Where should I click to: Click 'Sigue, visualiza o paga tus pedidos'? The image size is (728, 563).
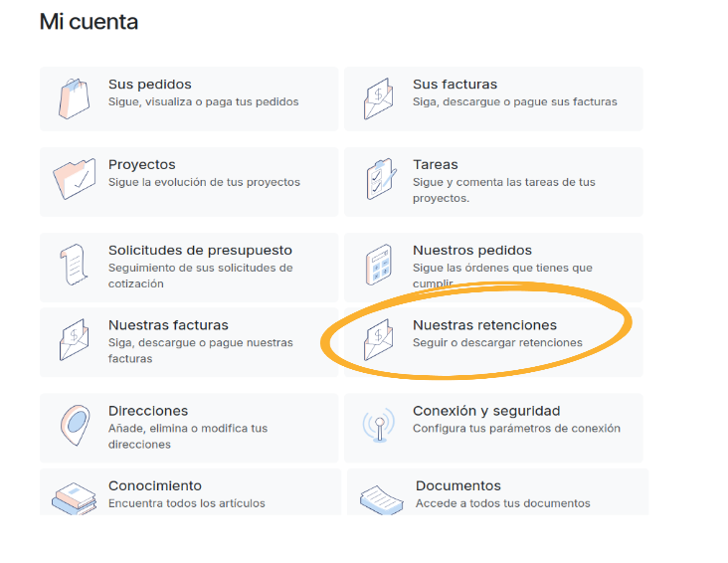(203, 101)
